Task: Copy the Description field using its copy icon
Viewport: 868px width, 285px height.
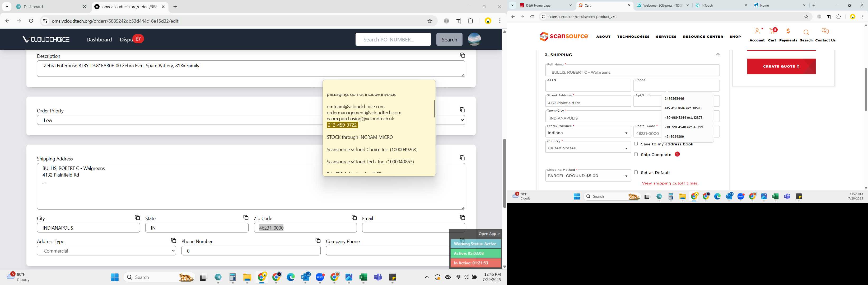Action: [462, 55]
